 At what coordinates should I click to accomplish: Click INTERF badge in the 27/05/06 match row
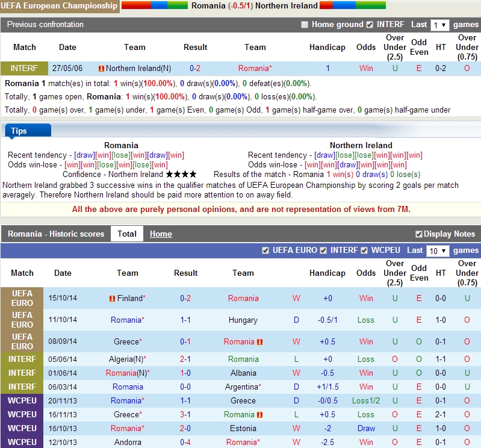click(24, 69)
